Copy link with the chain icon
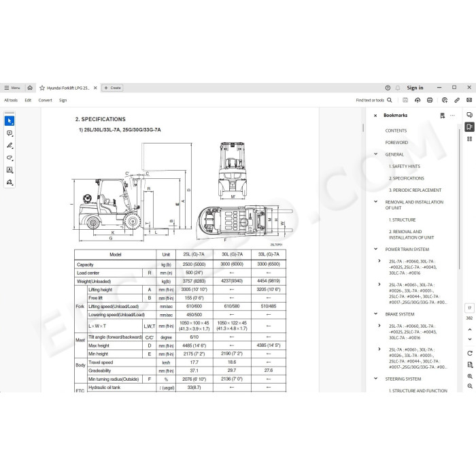The image size is (476, 476). point(457,100)
